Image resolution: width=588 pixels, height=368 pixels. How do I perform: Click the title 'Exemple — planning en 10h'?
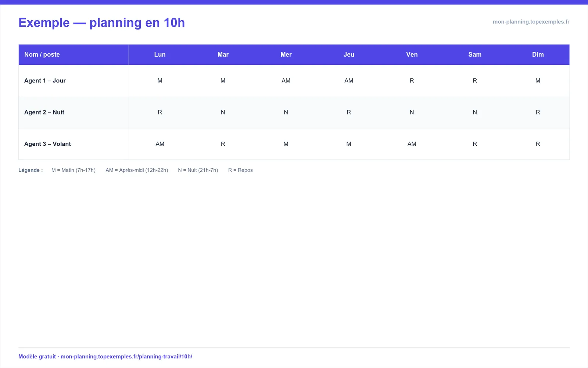(x=101, y=23)
